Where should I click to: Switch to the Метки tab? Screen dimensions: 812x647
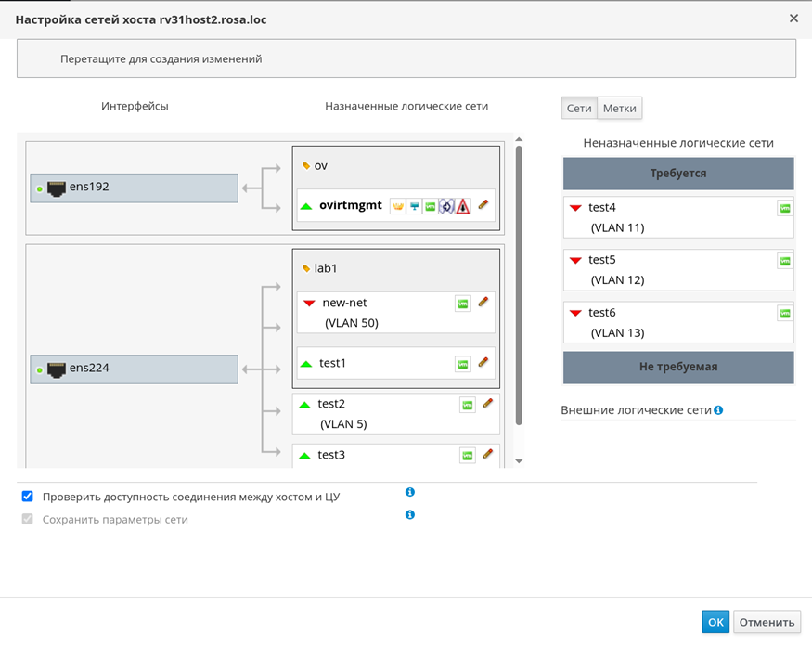click(x=620, y=109)
